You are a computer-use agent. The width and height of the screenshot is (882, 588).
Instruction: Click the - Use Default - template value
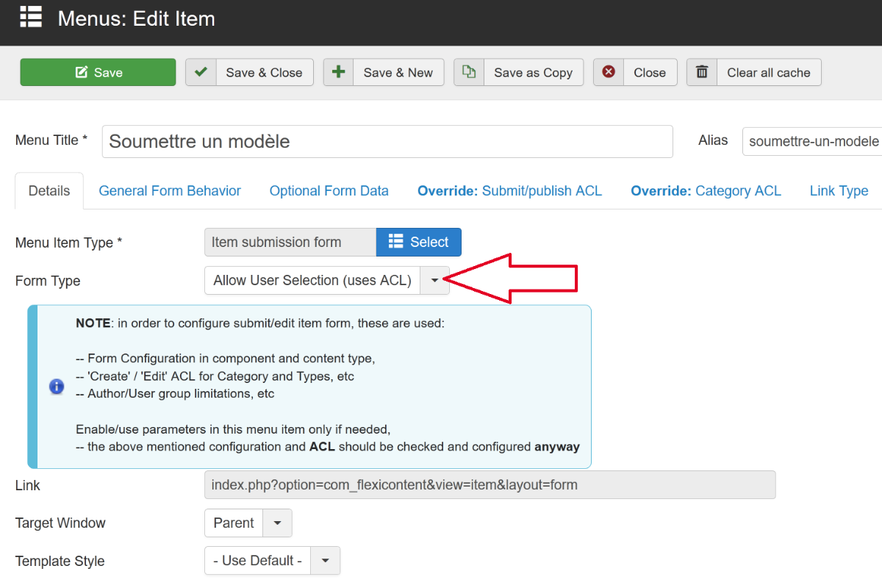pos(258,561)
